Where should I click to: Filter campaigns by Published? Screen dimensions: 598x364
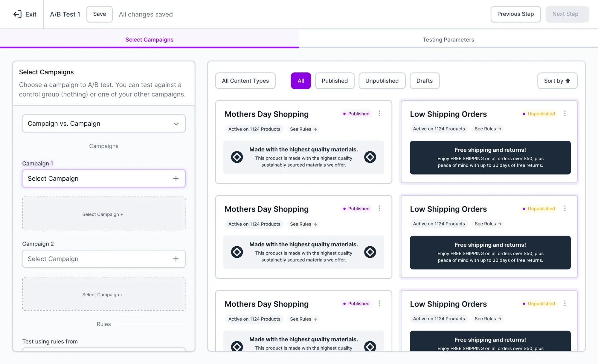[335, 81]
